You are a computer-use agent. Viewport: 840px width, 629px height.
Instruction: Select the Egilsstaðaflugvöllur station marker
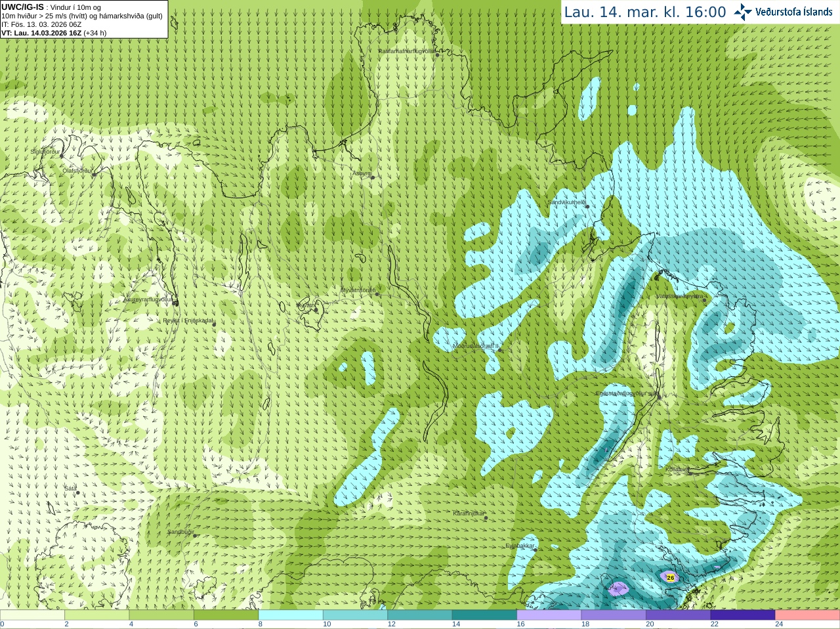(660, 397)
